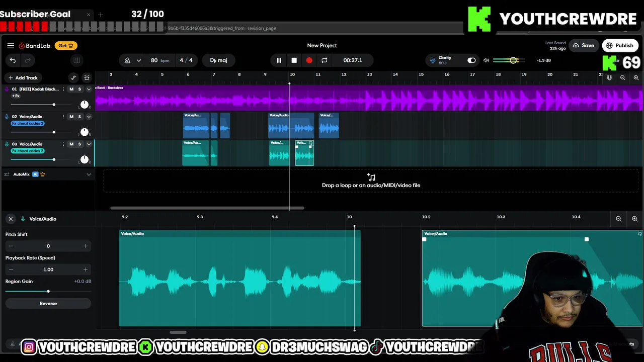Open track 01 Kodak Black options menu

click(63, 89)
